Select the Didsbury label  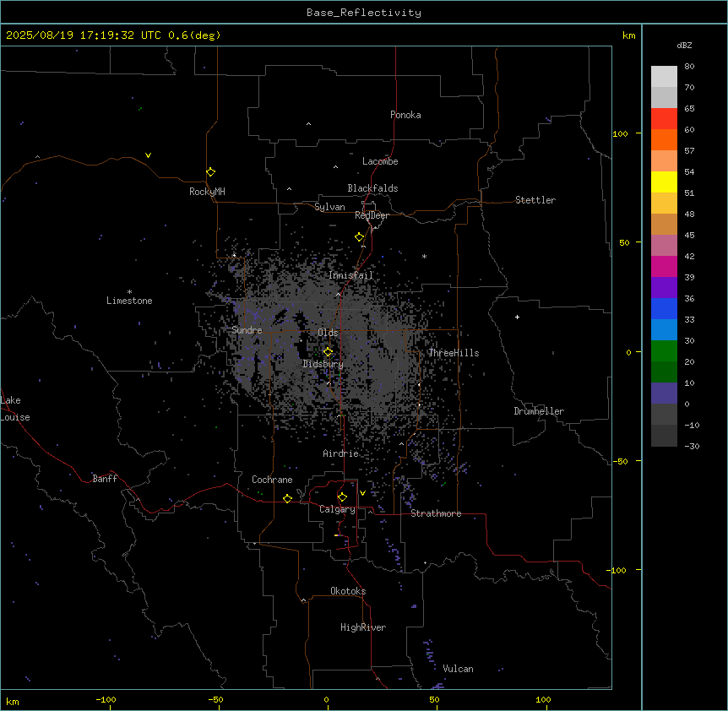click(323, 364)
